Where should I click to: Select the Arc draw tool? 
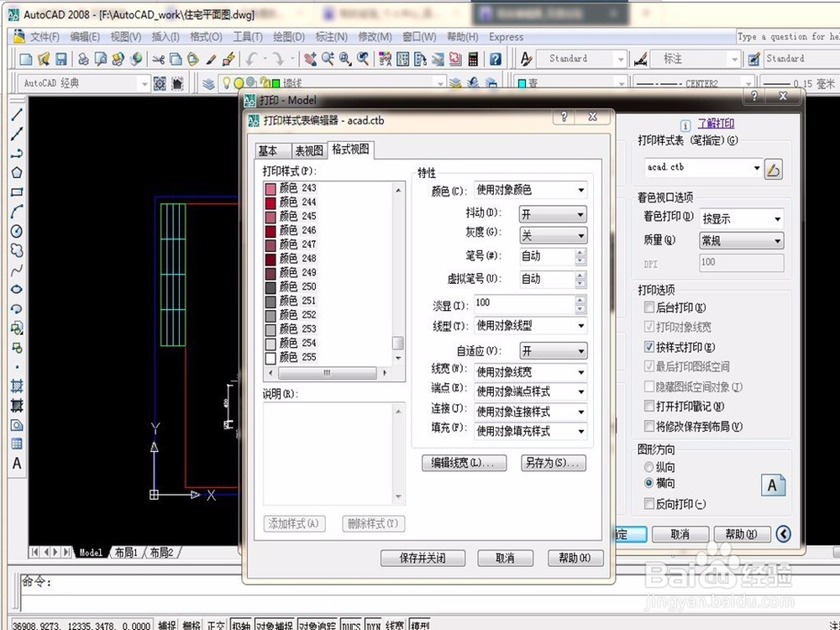coord(17,212)
